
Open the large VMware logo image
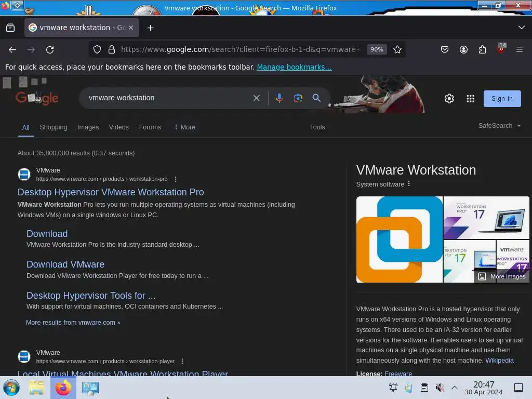(400, 240)
